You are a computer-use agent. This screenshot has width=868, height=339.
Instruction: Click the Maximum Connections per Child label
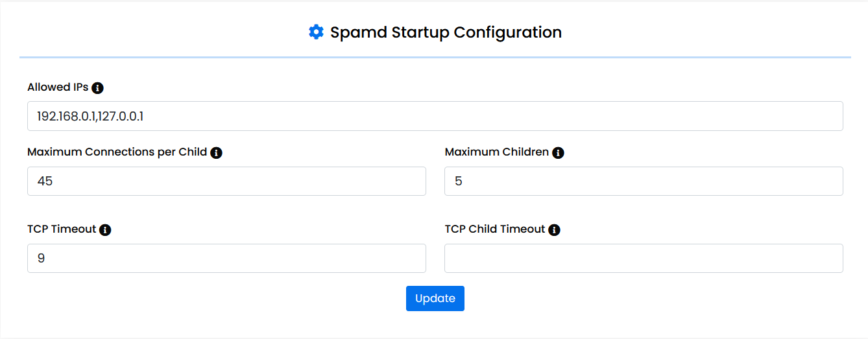click(x=117, y=152)
